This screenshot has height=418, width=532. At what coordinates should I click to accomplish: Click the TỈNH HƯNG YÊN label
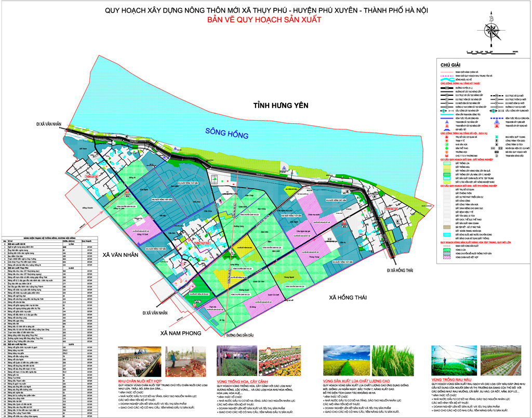[x=281, y=106]
